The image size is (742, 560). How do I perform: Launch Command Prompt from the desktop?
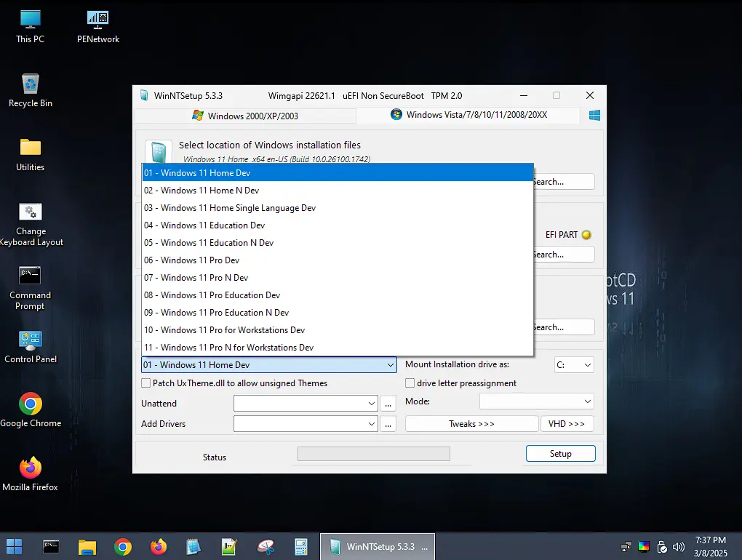tap(30, 284)
